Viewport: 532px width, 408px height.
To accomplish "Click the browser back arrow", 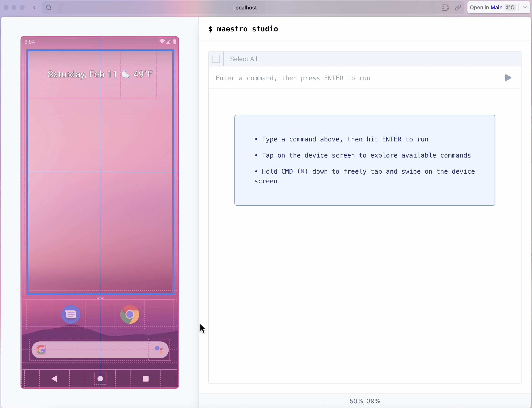I will [34, 7].
